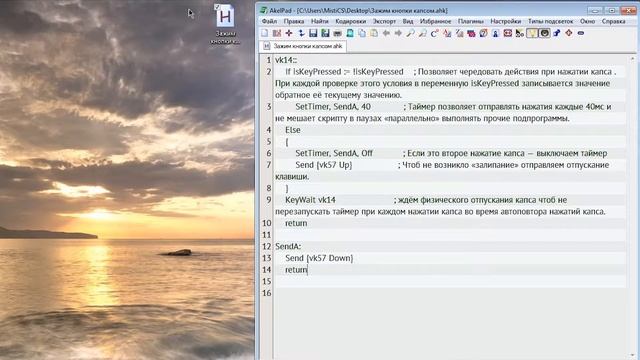This screenshot has width=640, height=360.
Task: Open the Правка menu
Action: pos(294,21)
